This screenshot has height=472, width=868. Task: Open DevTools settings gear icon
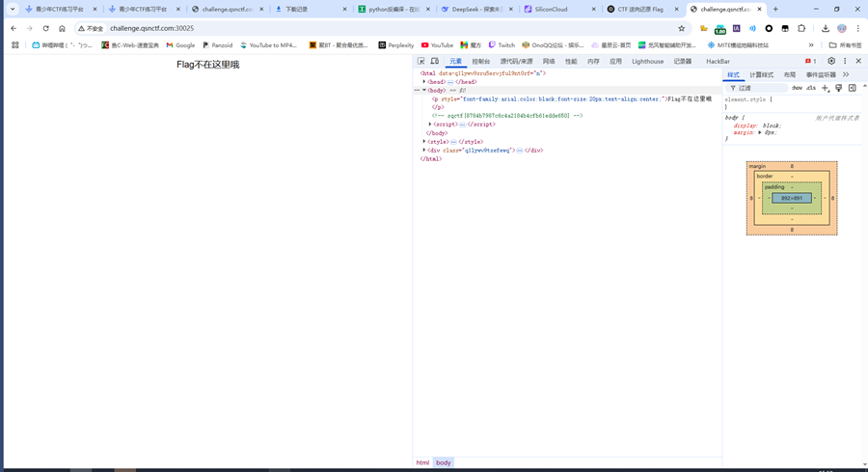click(x=831, y=61)
